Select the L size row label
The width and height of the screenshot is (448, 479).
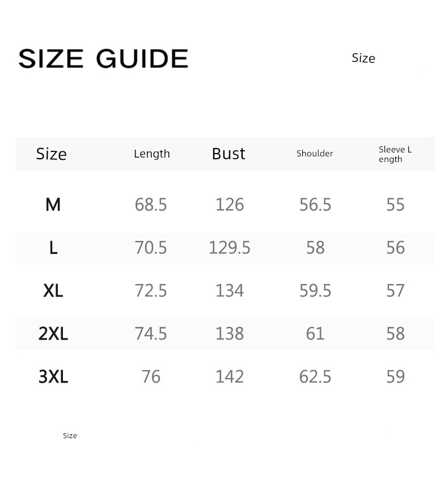53,248
